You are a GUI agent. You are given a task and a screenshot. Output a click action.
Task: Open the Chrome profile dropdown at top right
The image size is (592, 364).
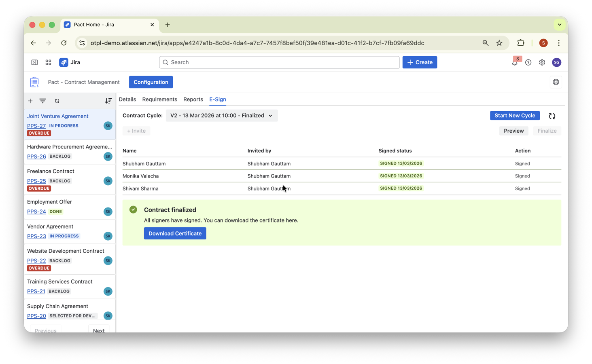pyautogui.click(x=543, y=43)
